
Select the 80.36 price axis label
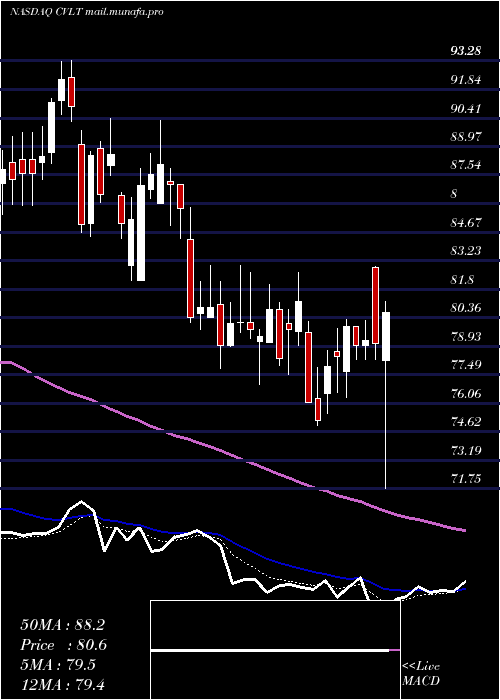pyautogui.click(x=466, y=308)
